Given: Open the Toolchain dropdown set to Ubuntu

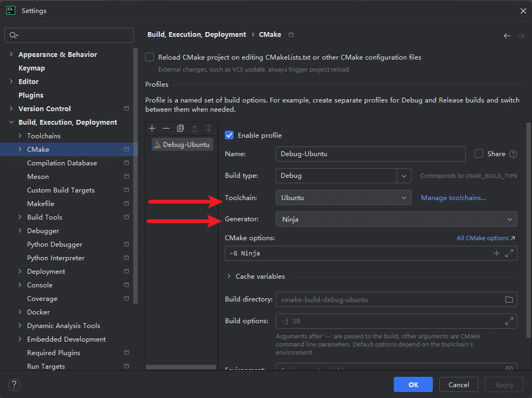Looking at the screenshot, I should (x=343, y=198).
